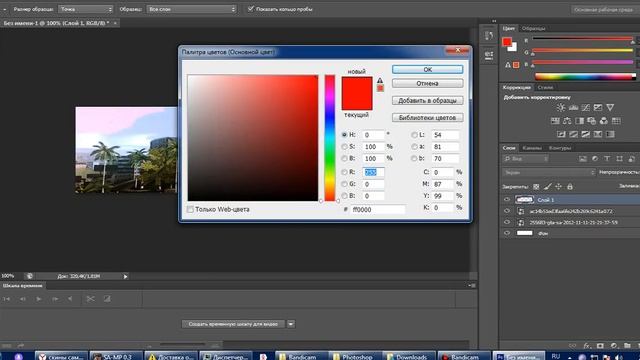Add an Invert adjustment layer
Screen dimensions: 640x360
tap(561, 134)
